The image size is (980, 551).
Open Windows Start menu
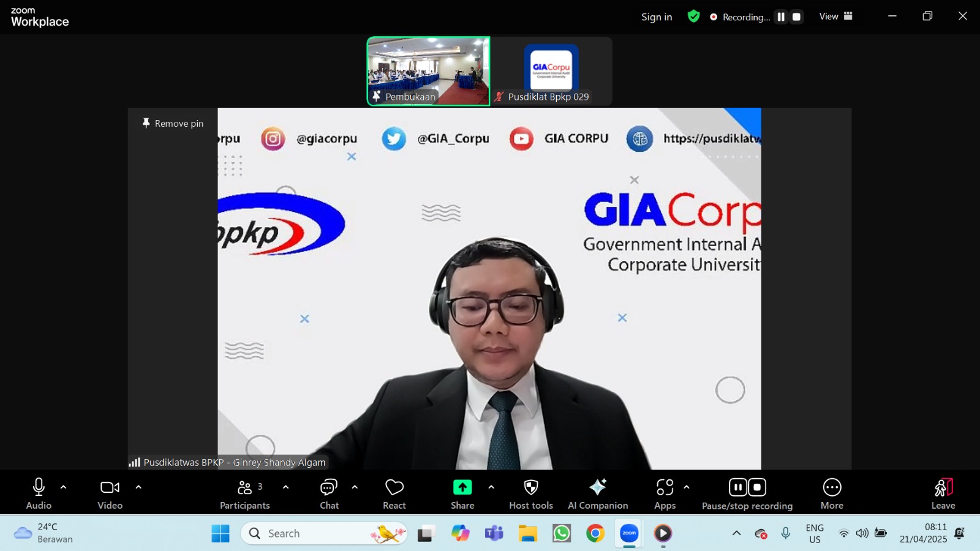221,533
